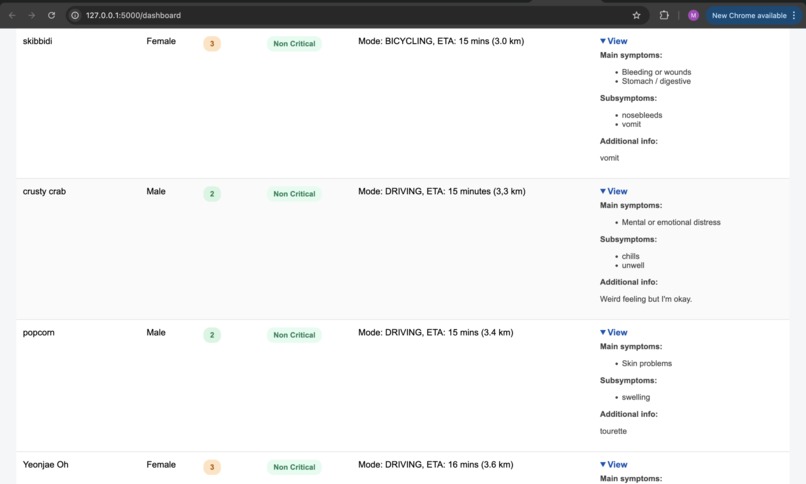Click Female in the Yeonjae Oh row
Viewport: 806px width, 484px height.
click(x=161, y=464)
